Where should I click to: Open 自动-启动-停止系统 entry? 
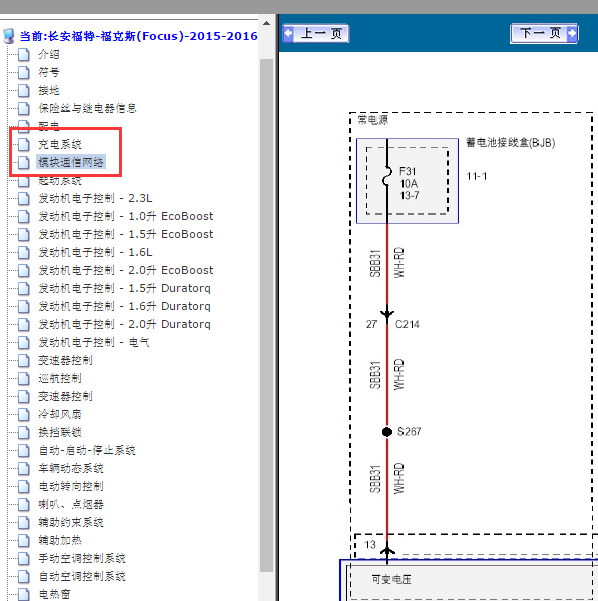(87, 451)
